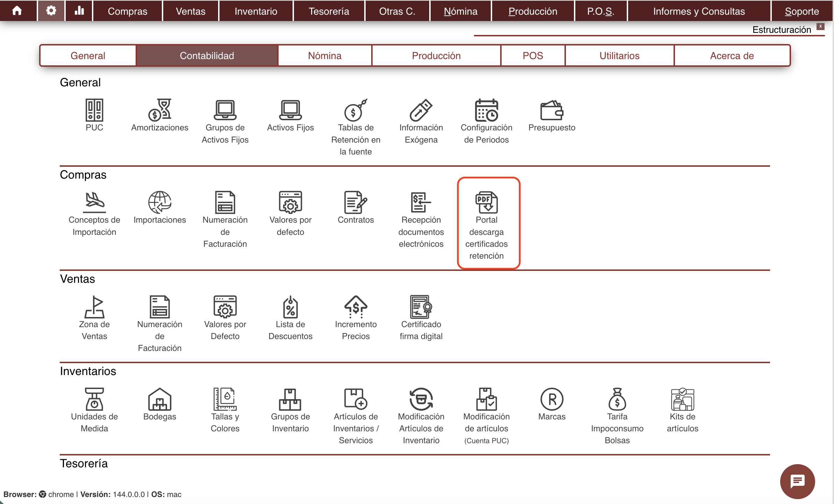Open Configuración de Periodos calendar icon

click(x=486, y=110)
